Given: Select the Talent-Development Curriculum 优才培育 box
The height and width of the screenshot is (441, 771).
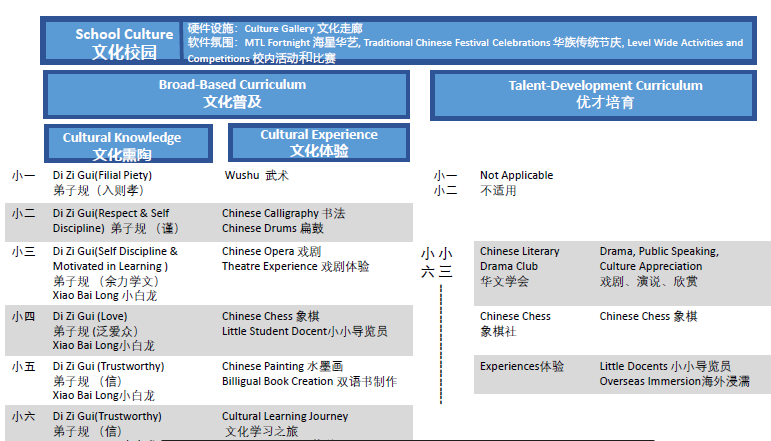Looking at the screenshot, I should (593, 95).
